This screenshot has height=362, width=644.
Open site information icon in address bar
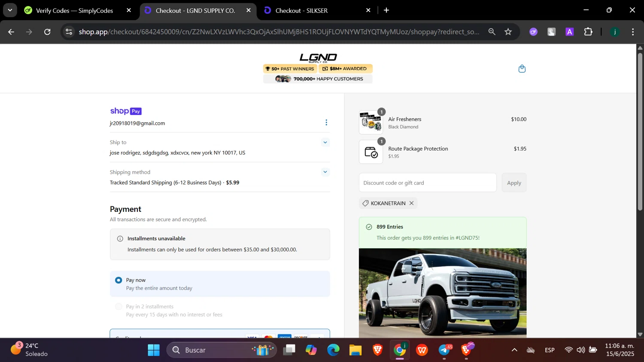click(69, 32)
